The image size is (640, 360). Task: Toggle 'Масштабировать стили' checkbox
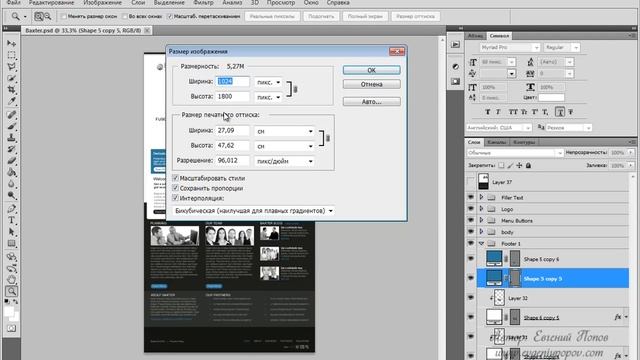point(176,178)
